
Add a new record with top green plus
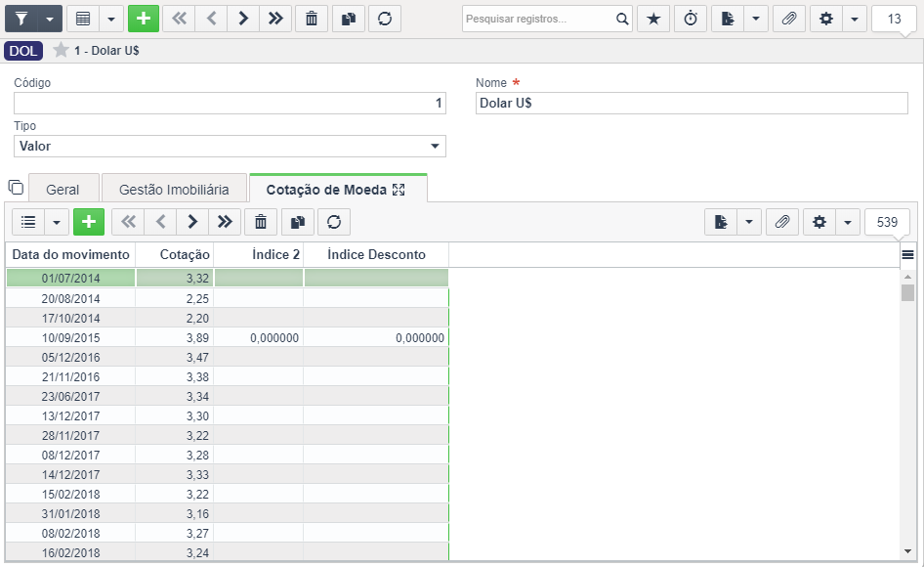coord(144,19)
